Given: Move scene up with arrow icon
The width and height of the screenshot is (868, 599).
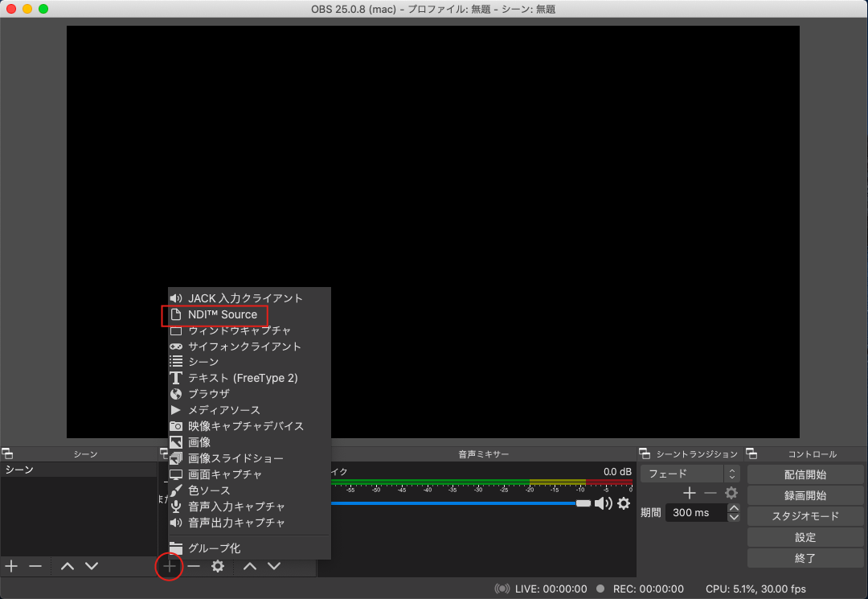Looking at the screenshot, I should click(x=68, y=566).
